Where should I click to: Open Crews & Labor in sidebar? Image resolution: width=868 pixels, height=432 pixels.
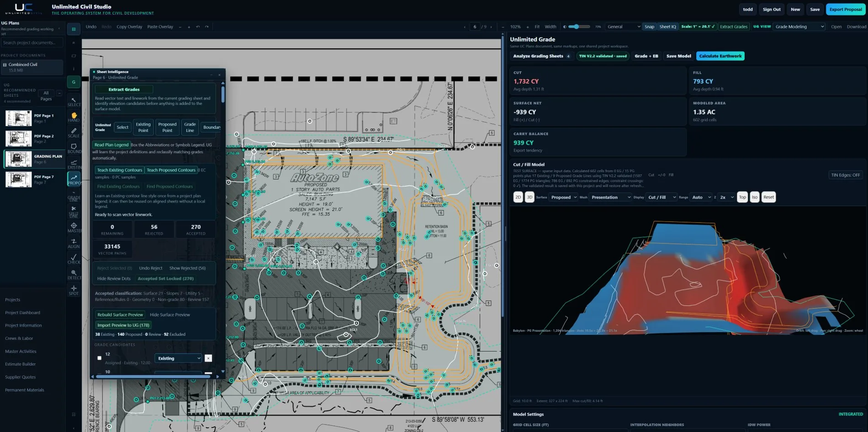[19, 338]
